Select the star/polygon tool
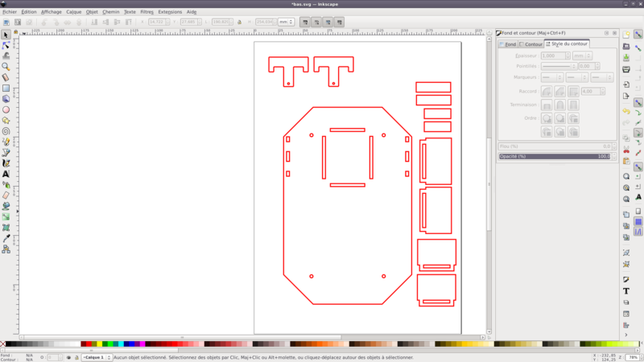Screen dimensions: 644x362 coord(6,120)
